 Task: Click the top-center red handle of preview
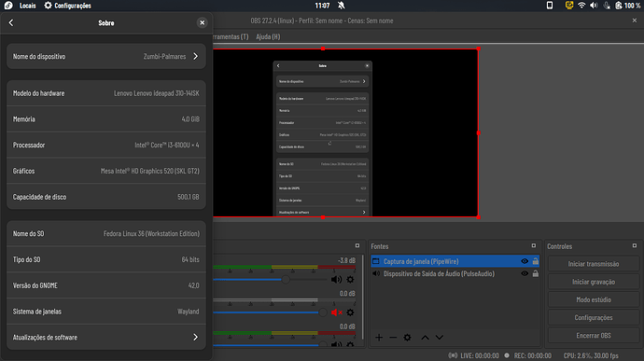pos(323,49)
